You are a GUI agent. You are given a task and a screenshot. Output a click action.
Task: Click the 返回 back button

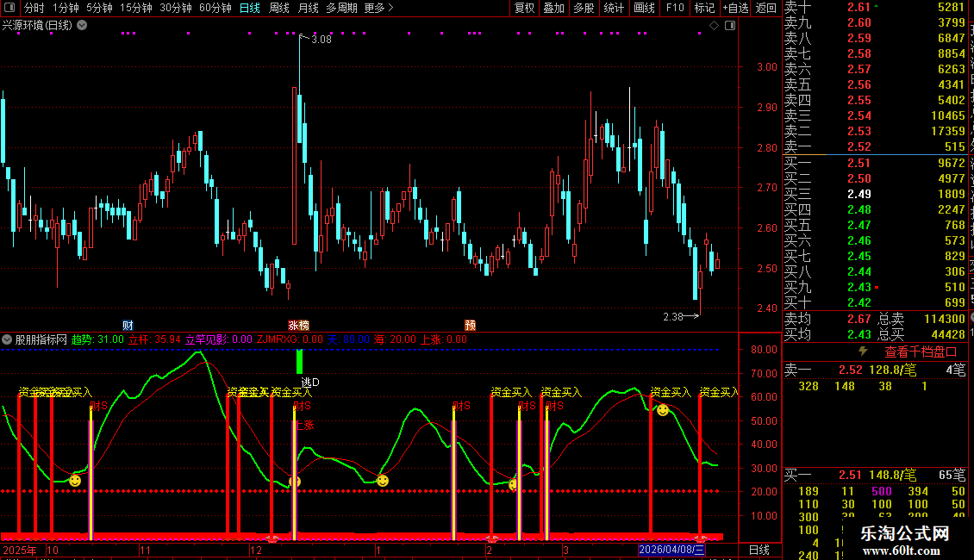[x=766, y=8]
